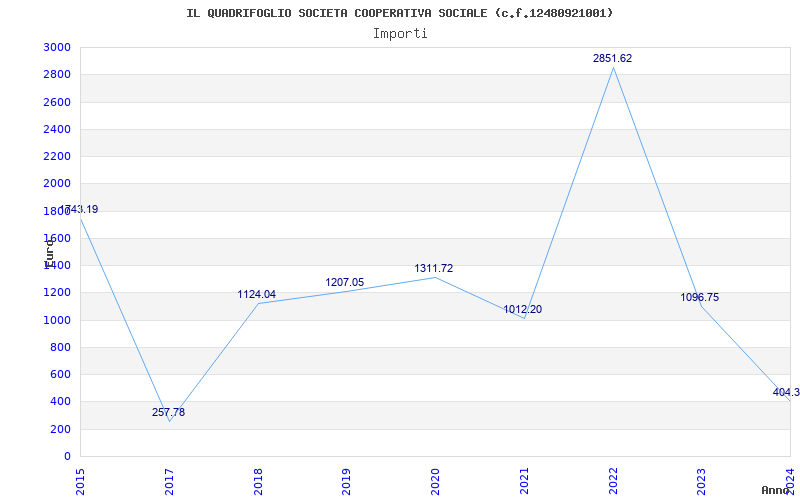Click the y-axis tick 3000
800x500 pixels.
pos(57,47)
